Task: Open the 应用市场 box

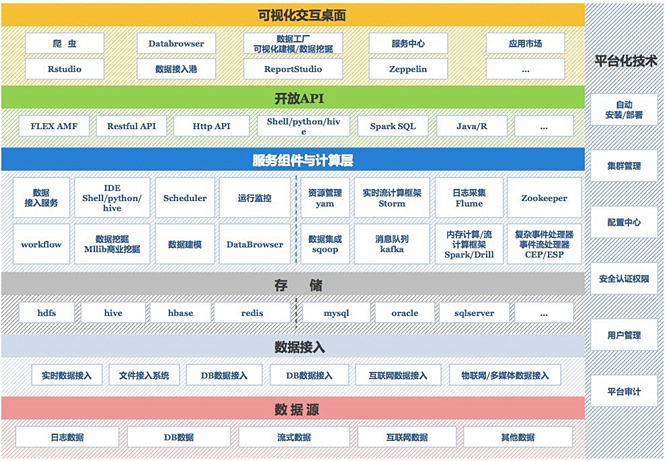Action: (525, 43)
